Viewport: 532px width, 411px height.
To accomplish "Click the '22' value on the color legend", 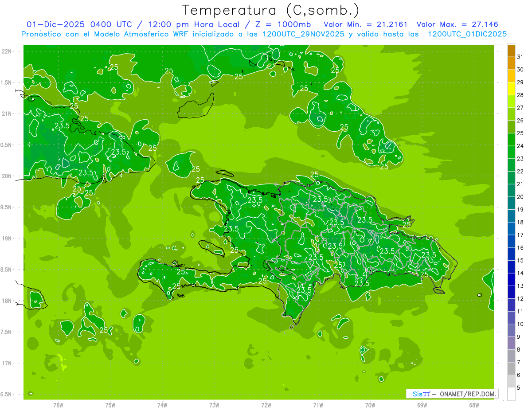I will coord(520,171).
